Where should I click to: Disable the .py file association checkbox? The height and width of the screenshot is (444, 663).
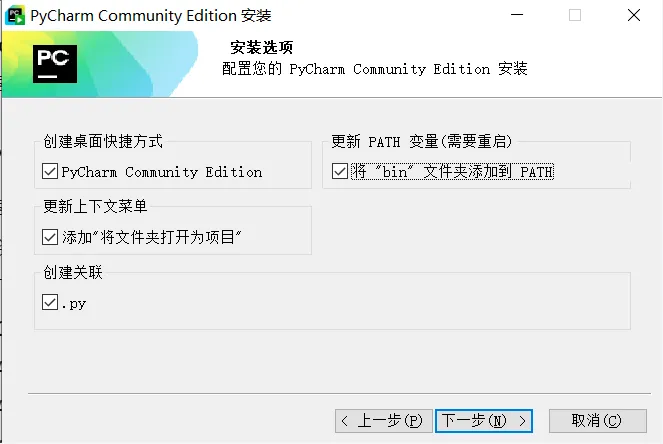point(50,302)
